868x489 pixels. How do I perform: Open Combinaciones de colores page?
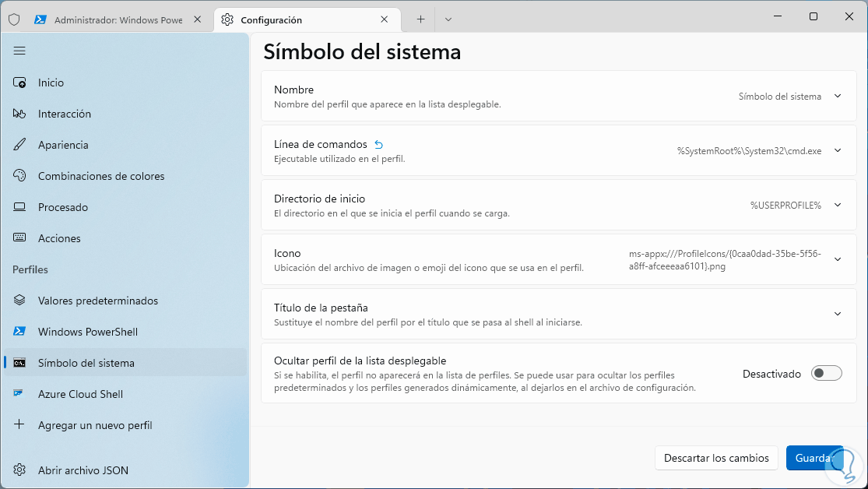coord(101,176)
